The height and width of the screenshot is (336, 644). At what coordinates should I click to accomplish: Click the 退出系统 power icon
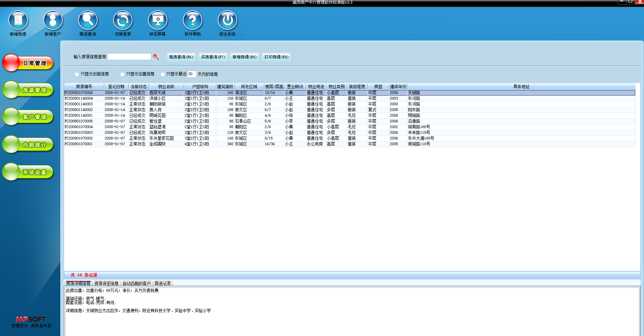click(x=227, y=20)
